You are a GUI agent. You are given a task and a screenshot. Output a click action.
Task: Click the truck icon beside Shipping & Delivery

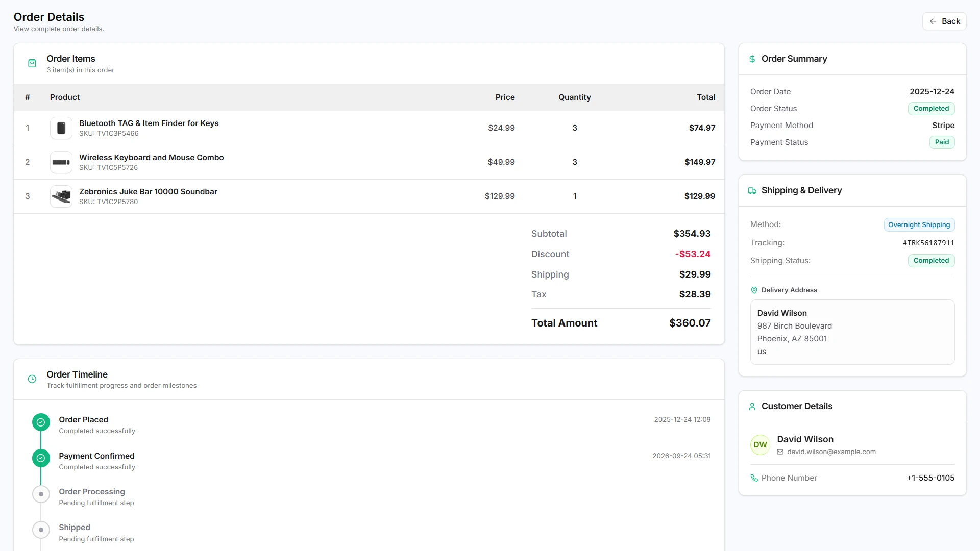[x=752, y=191]
